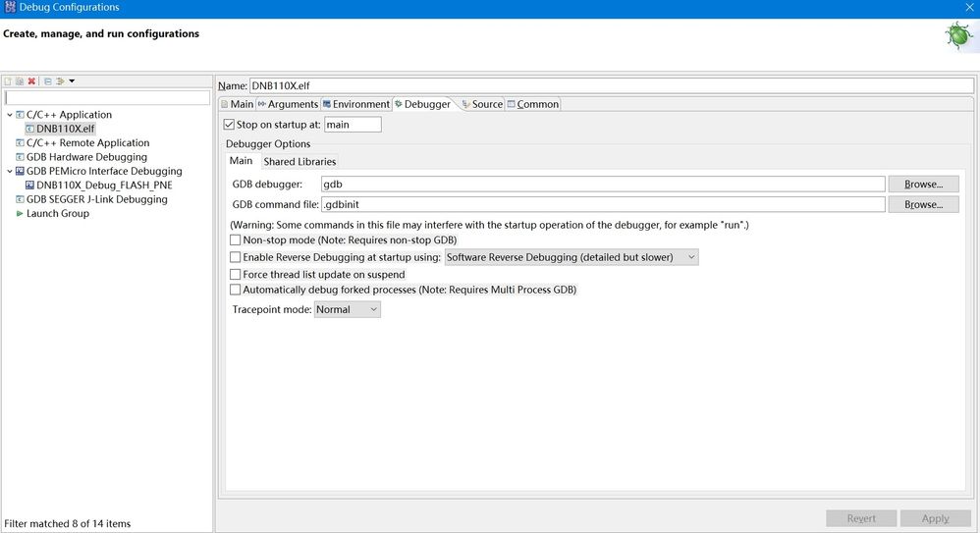This screenshot has width=980, height=533.
Task: Switch to the Source tab
Action: (482, 104)
